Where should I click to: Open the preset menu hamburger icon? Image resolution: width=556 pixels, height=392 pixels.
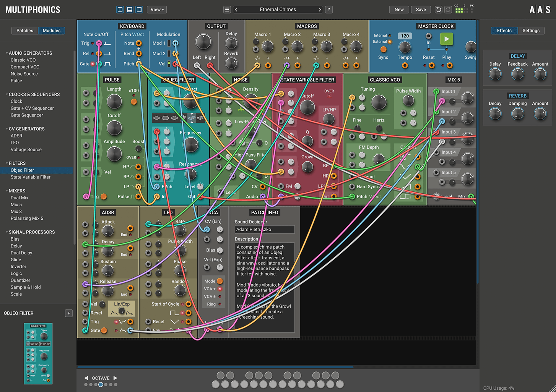(227, 9)
